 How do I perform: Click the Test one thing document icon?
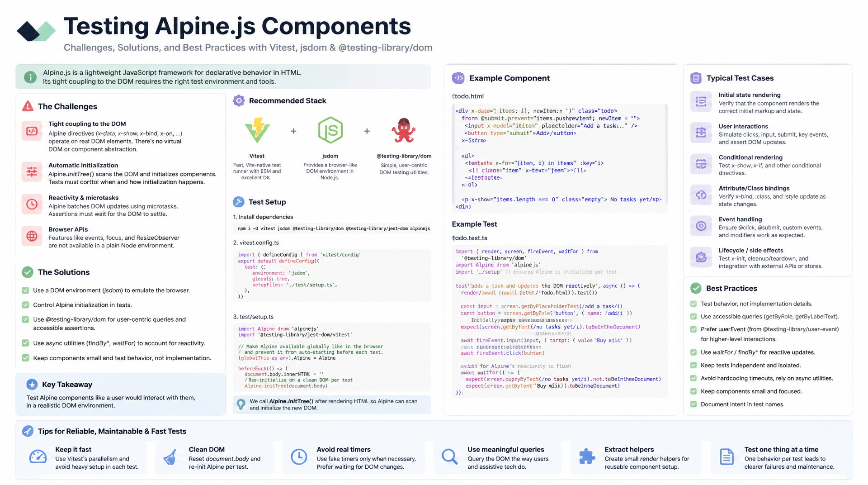click(727, 457)
